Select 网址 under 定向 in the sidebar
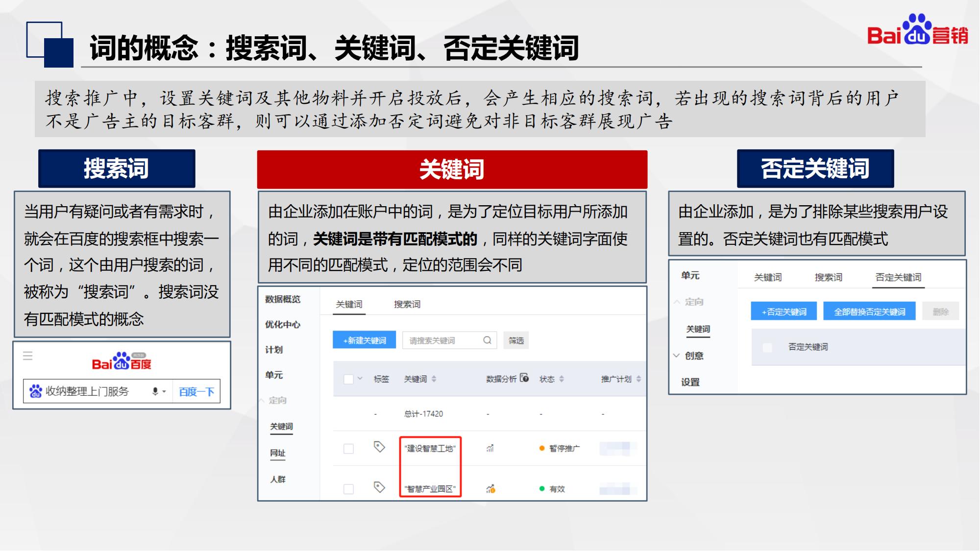The width and height of the screenshot is (980, 551). [x=278, y=453]
